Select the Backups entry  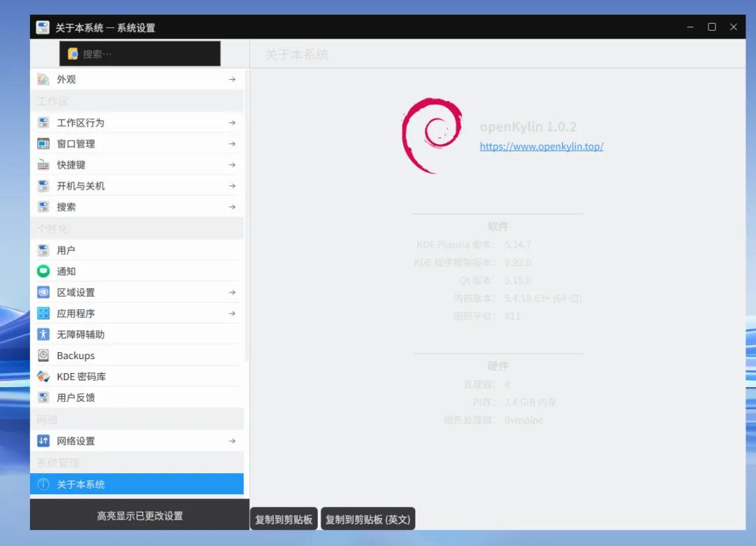137,356
